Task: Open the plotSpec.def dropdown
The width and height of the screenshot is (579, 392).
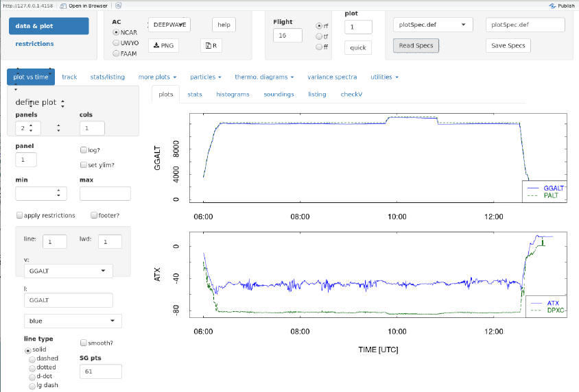Action: click(x=433, y=25)
